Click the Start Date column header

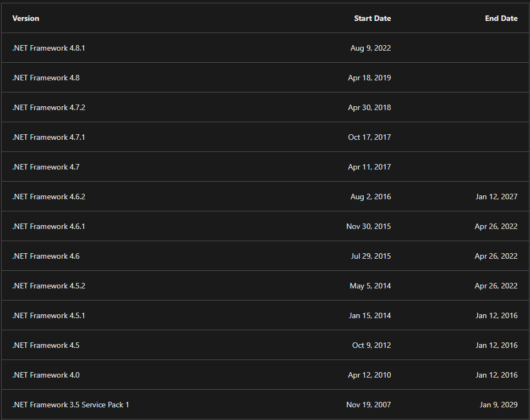372,18
